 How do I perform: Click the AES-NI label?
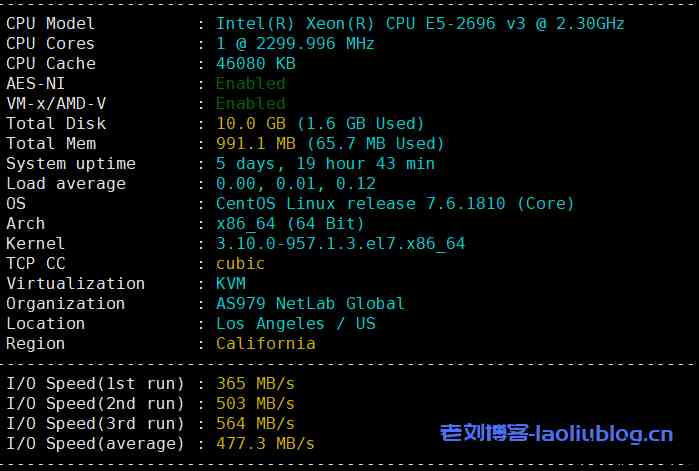35,83
